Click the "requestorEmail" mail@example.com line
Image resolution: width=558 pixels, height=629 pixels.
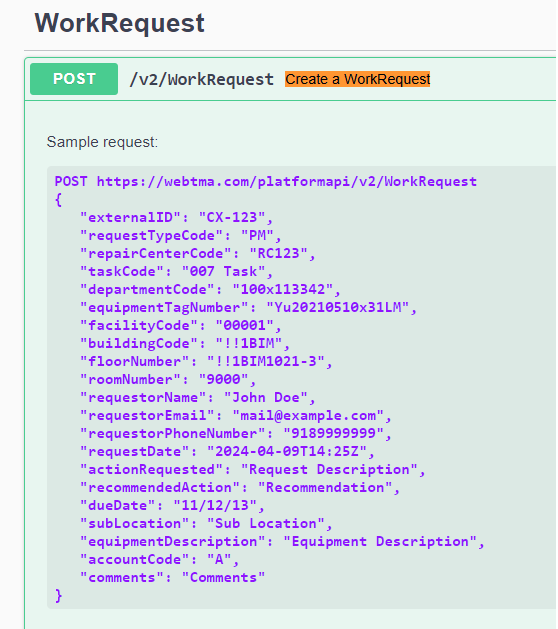[235, 416]
